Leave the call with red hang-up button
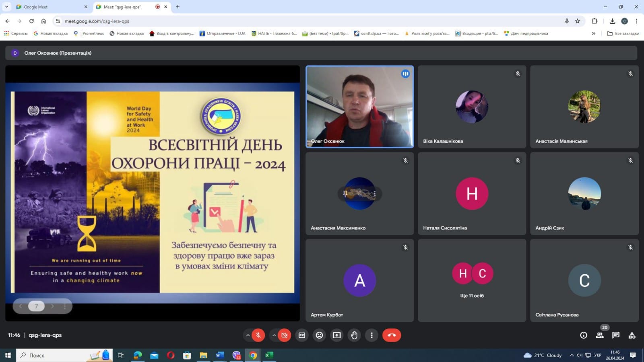644x362 pixels. point(391,335)
